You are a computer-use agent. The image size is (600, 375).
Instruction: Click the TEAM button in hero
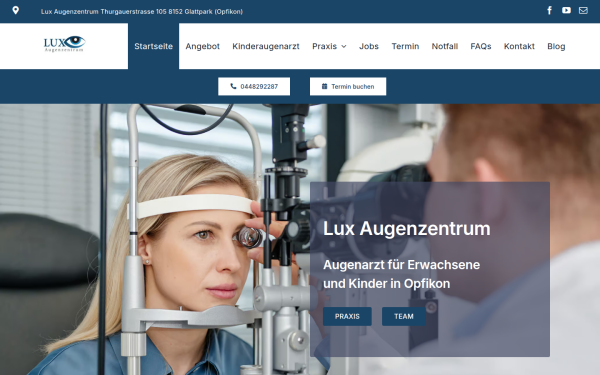(404, 316)
